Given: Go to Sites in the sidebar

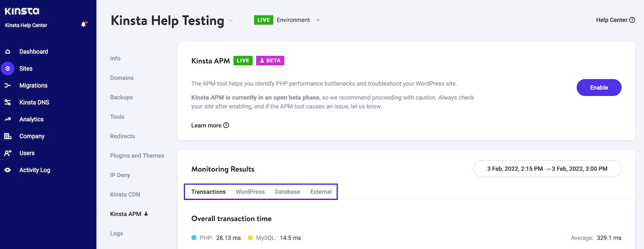Looking at the screenshot, I should 26,68.
